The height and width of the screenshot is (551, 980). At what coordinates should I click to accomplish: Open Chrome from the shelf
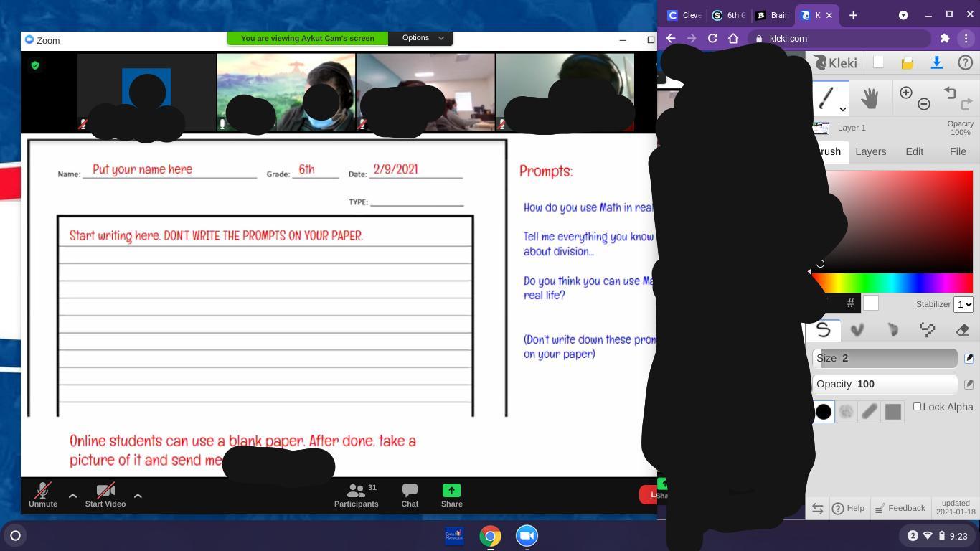click(x=491, y=535)
